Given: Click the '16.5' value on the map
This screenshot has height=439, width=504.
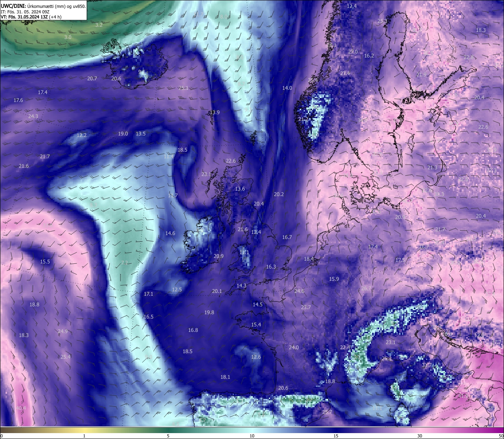Looking at the screenshot, I should pyautogui.click(x=148, y=317).
